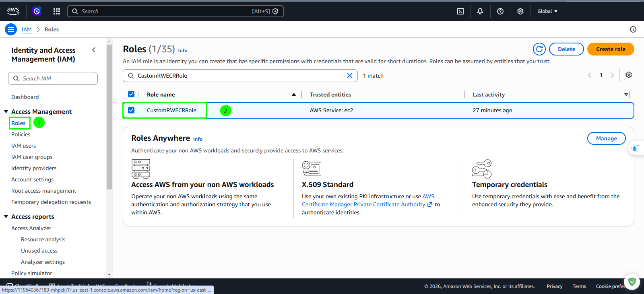Screen dimensions: 644x294
Task: Open the info panel icon beside breadcrumbs
Action: 633,29
